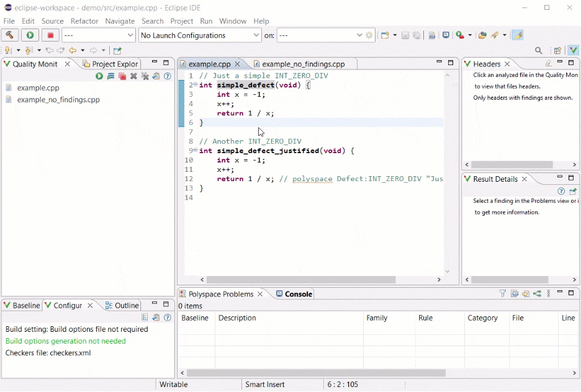Collapse the simple_defect function at line 2
The image size is (581, 392).
(x=193, y=85)
